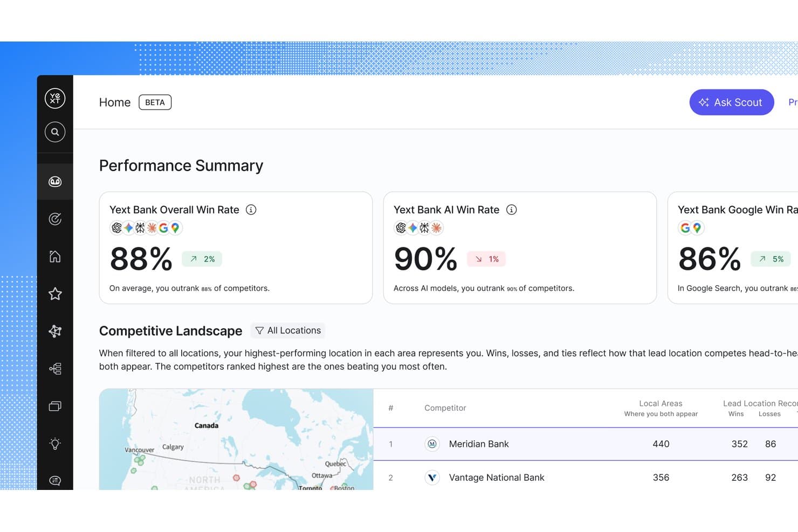Open the target icon in the sidebar
This screenshot has height=532, width=798.
coord(55,219)
